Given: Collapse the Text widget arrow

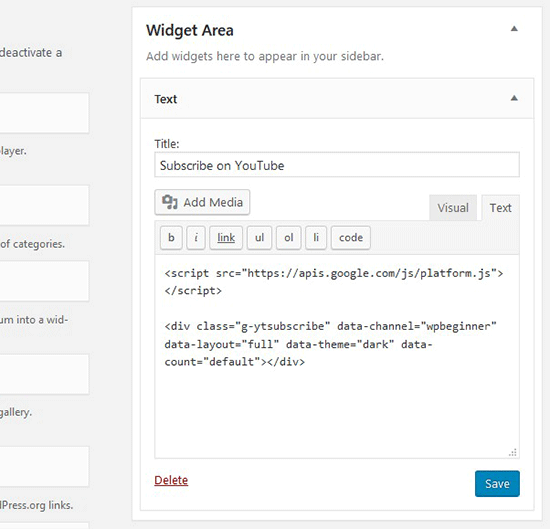Looking at the screenshot, I should coord(514,98).
